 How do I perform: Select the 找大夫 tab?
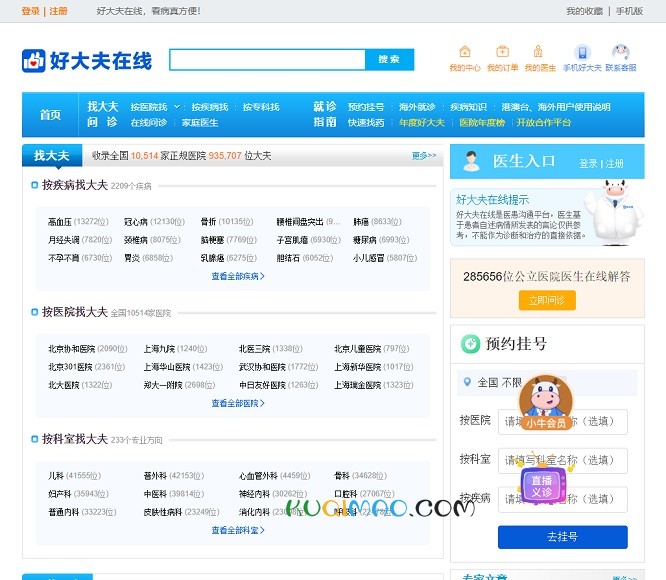click(x=52, y=155)
